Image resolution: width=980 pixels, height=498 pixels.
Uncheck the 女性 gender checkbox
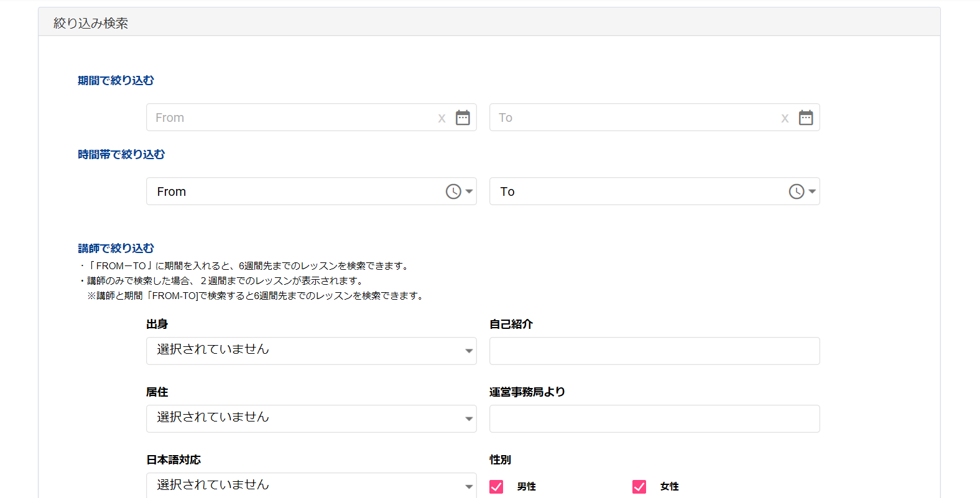(639, 486)
